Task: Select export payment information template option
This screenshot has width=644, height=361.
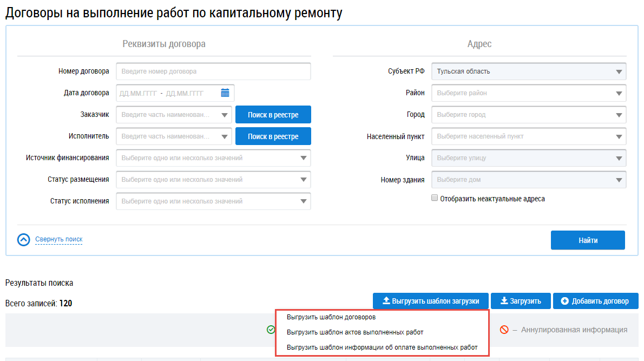Action: [382, 347]
